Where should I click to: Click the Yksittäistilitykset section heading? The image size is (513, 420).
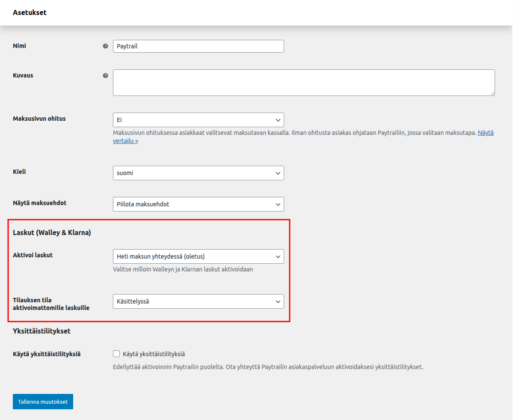(42, 331)
